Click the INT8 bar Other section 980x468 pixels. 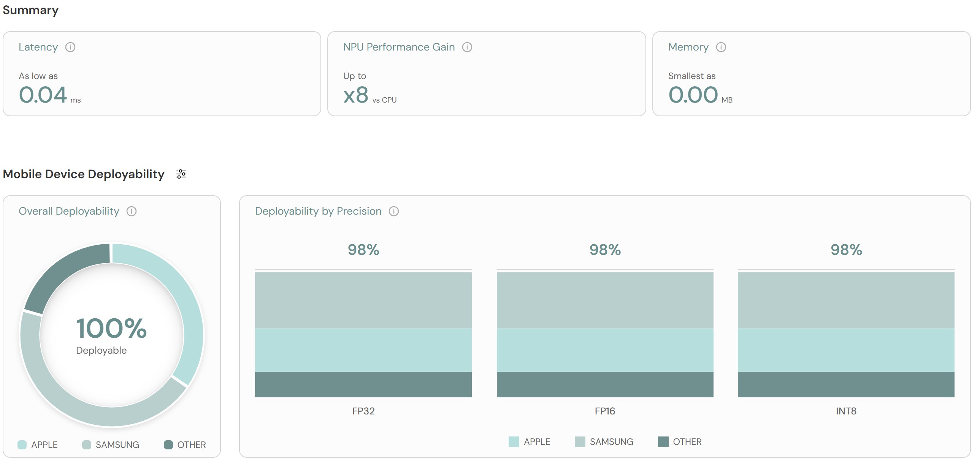(846, 385)
